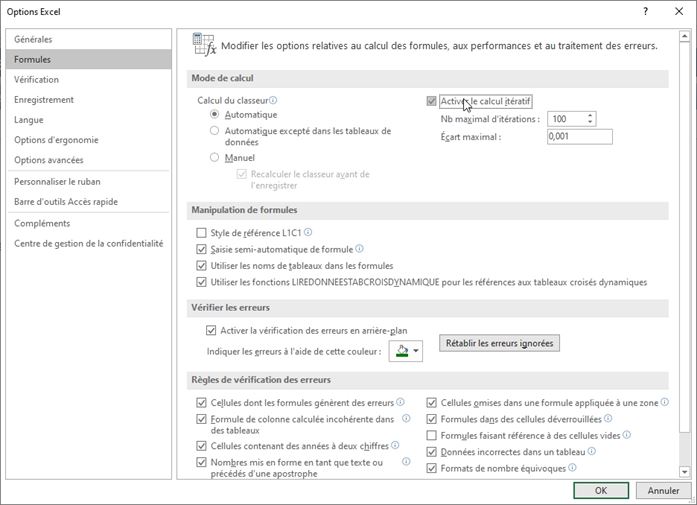Toggle Cellules omises dans une formule checkbox
This screenshot has height=505, width=697.
pos(431,403)
